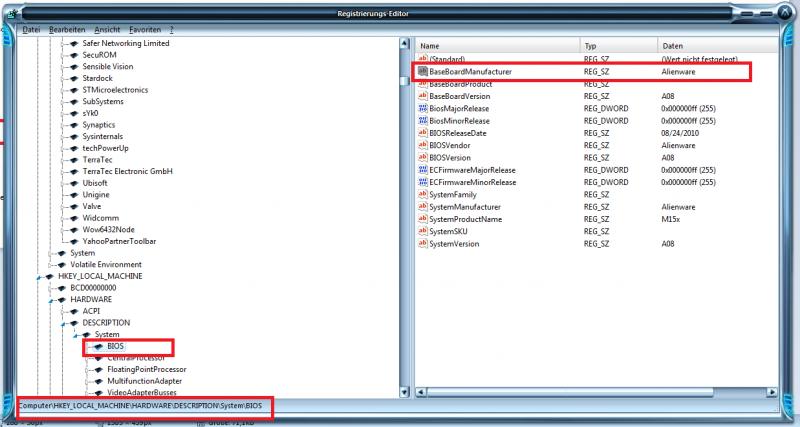Click the BCD00000000 key folder icon

tap(62, 288)
